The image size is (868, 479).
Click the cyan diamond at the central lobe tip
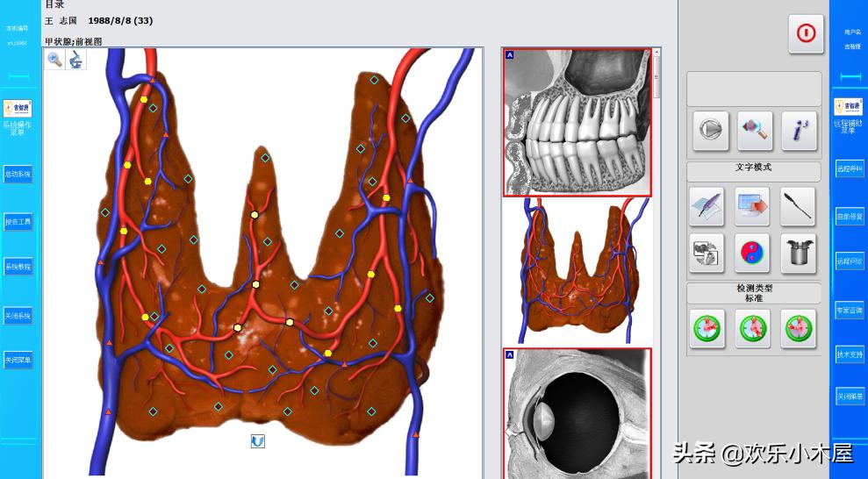tap(265, 158)
